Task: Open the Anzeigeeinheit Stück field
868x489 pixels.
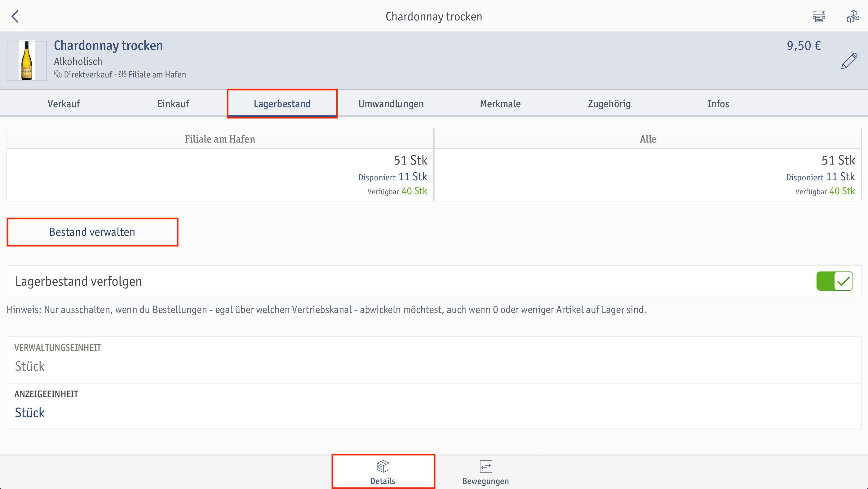Action: [x=434, y=406]
